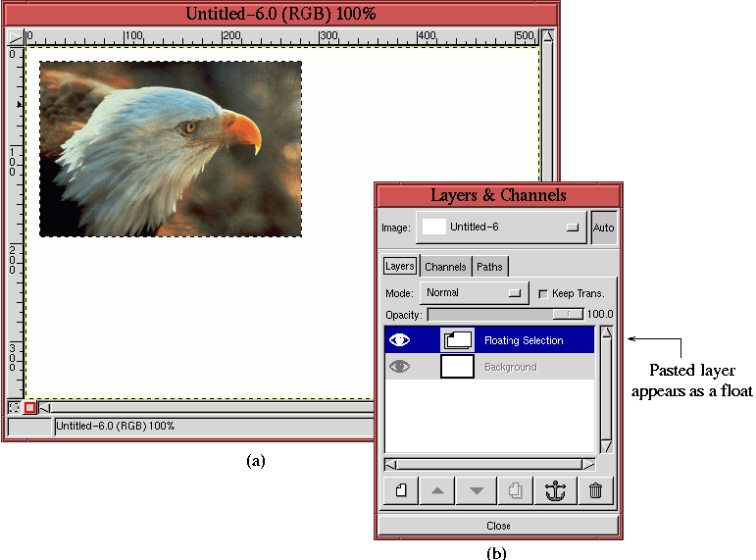
Task: Delete the layer using trash icon
Action: pyautogui.click(x=594, y=490)
